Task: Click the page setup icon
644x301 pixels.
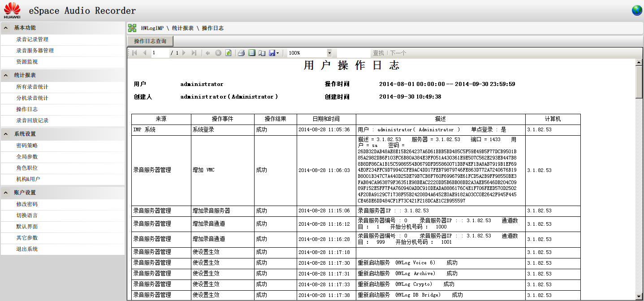Action: (262, 53)
